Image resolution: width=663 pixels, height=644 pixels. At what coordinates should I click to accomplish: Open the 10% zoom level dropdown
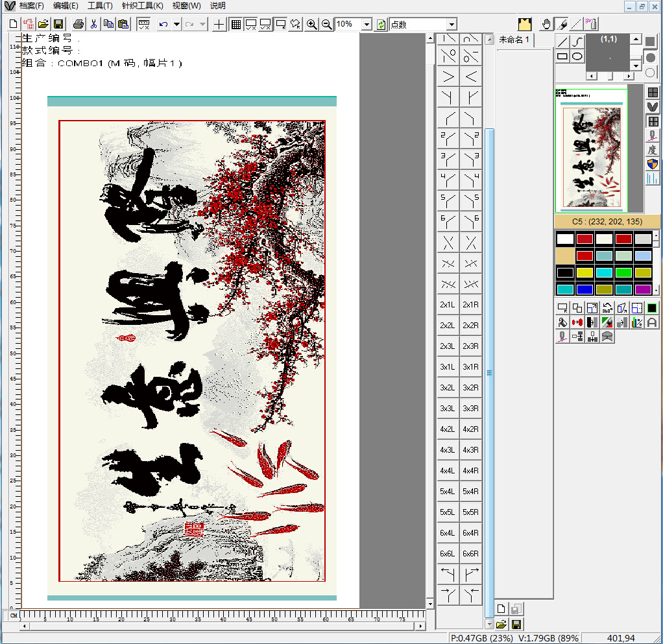[x=367, y=24]
